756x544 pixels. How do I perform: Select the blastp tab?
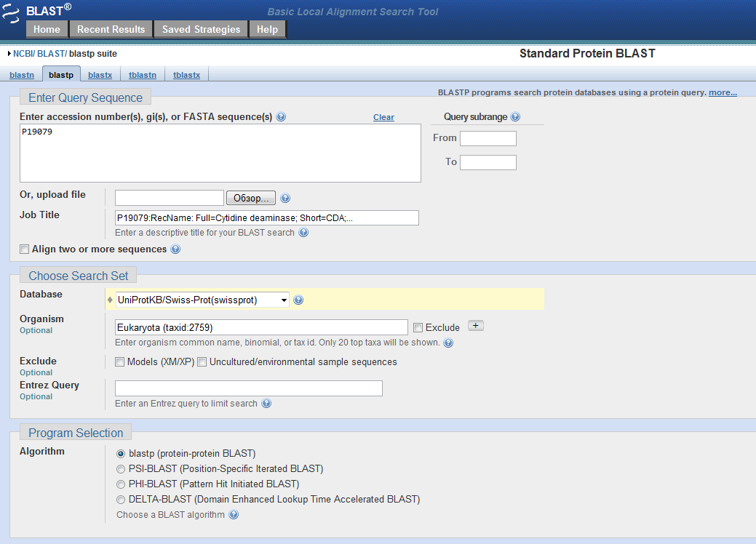pos(61,75)
